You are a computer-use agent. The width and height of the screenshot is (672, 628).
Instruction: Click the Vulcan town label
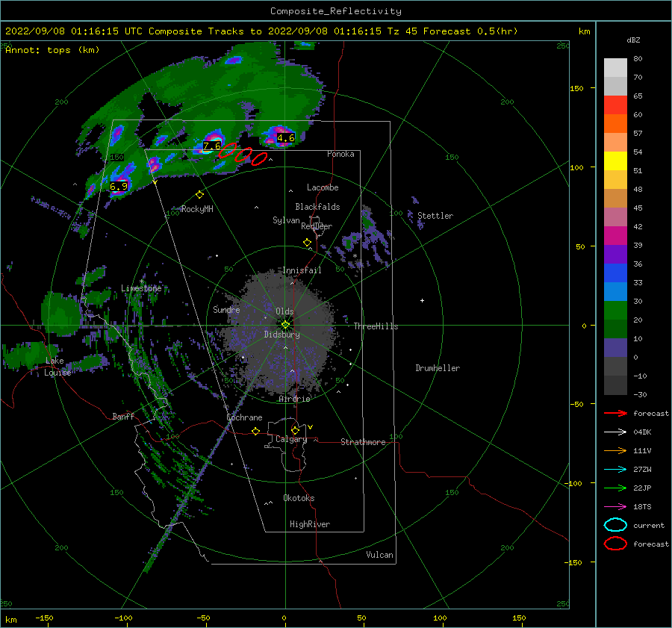(380, 555)
